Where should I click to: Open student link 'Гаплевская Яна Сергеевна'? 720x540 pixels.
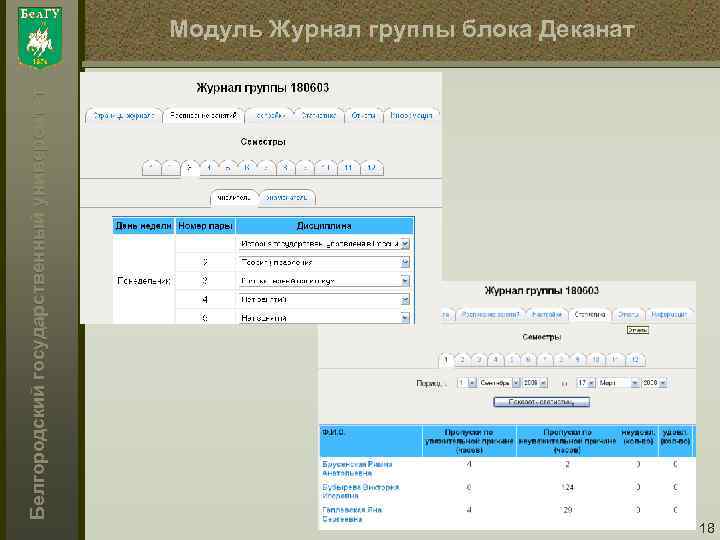[x=352, y=514]
